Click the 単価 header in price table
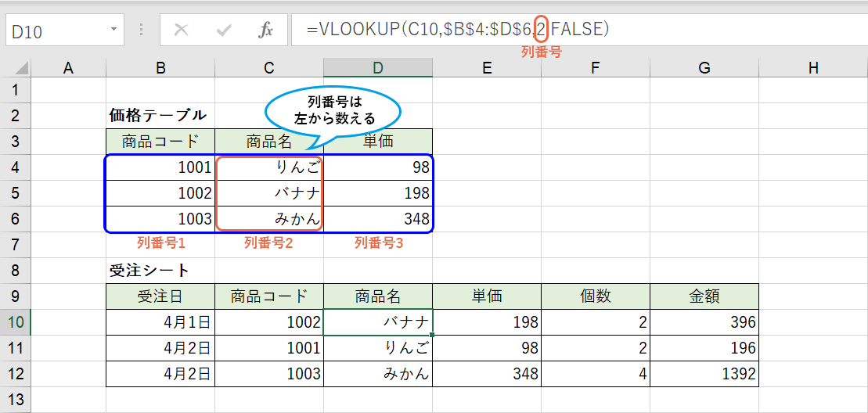Screen dimensions: 868x413 (378, 142)
